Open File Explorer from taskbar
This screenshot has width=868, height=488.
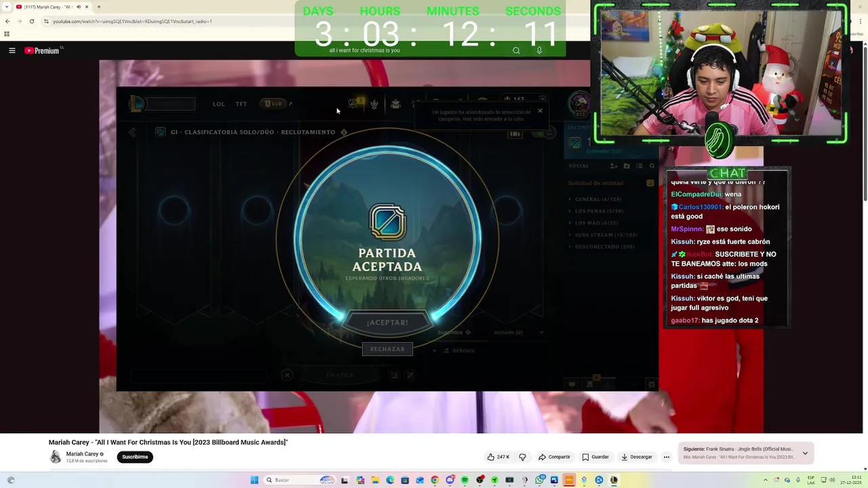[375, 480]
